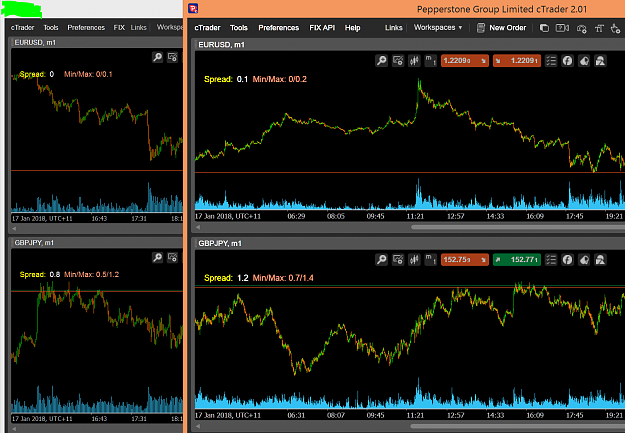Select the GBPJPY, m1 chart title in front window
This screenshot has height=433, width=625.
coord(220,243)
